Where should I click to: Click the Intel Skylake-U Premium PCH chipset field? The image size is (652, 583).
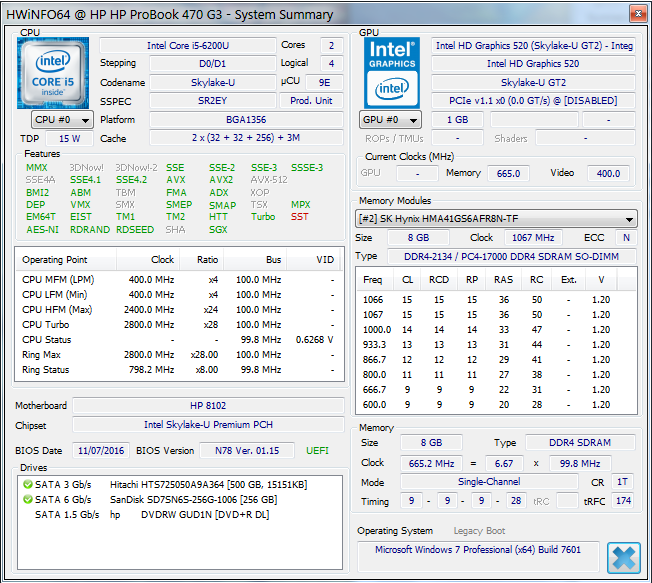pos(208,425)
